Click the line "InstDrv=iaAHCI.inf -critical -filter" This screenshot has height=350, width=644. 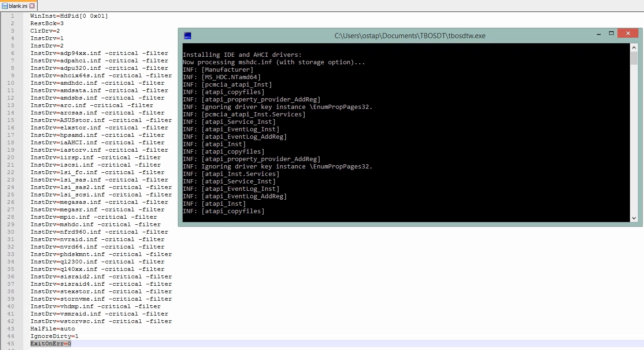97,142
